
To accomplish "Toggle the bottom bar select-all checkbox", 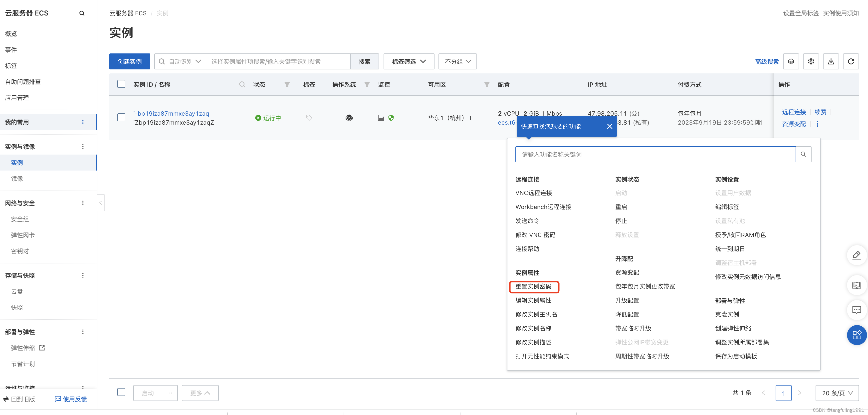I will pyautogui.click(x=121, y=392).
